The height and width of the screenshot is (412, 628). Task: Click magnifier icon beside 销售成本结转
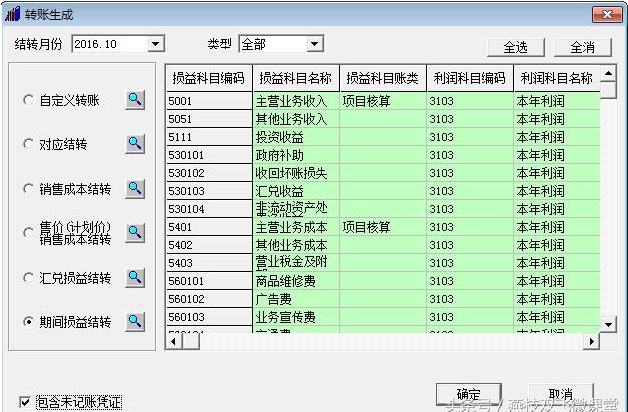pos(135,188)
